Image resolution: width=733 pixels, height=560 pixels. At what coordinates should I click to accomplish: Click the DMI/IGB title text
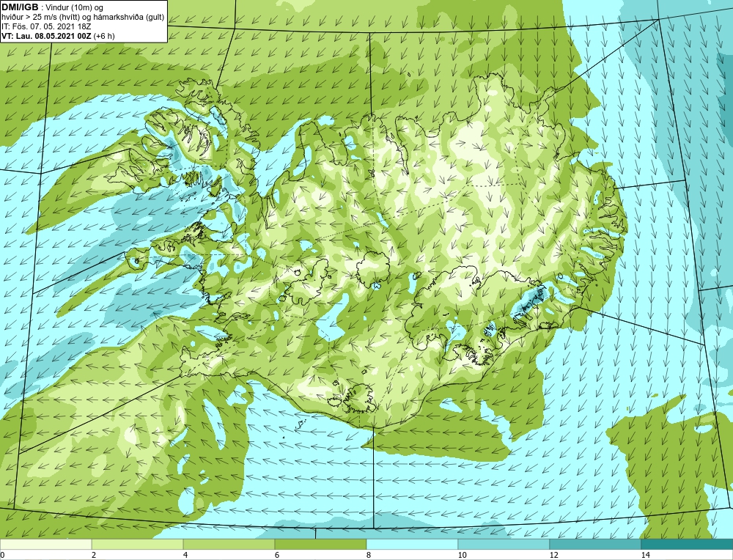(20, 7)
